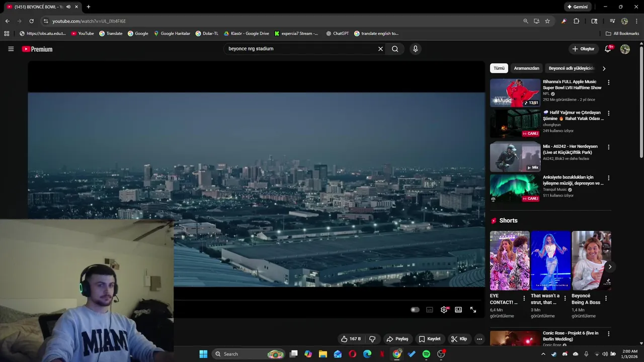Open Spotify from the taskbar
The height and width of the screenshot is (362, 644).
426,354
